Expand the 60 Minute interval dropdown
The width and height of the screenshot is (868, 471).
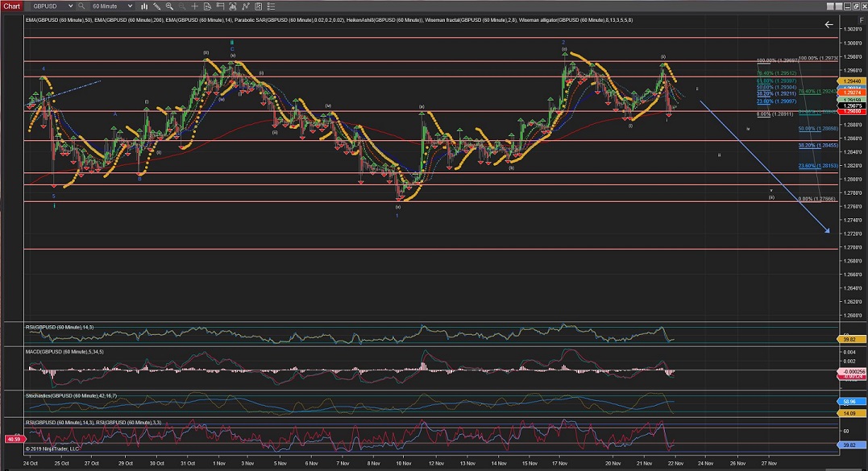tap(130, 6)
